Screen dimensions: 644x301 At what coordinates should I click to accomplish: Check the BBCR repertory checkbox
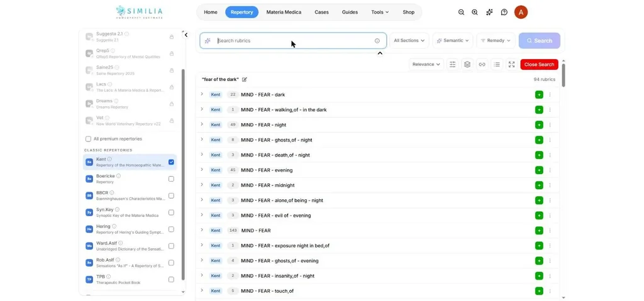click(x=171, y=195)
